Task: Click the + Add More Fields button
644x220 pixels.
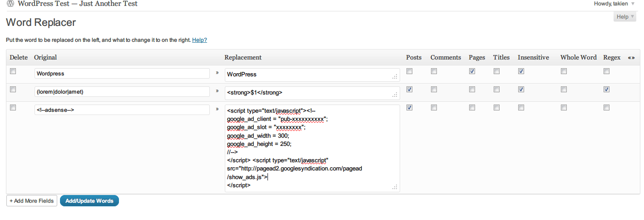Action: (x=32, y=201)
